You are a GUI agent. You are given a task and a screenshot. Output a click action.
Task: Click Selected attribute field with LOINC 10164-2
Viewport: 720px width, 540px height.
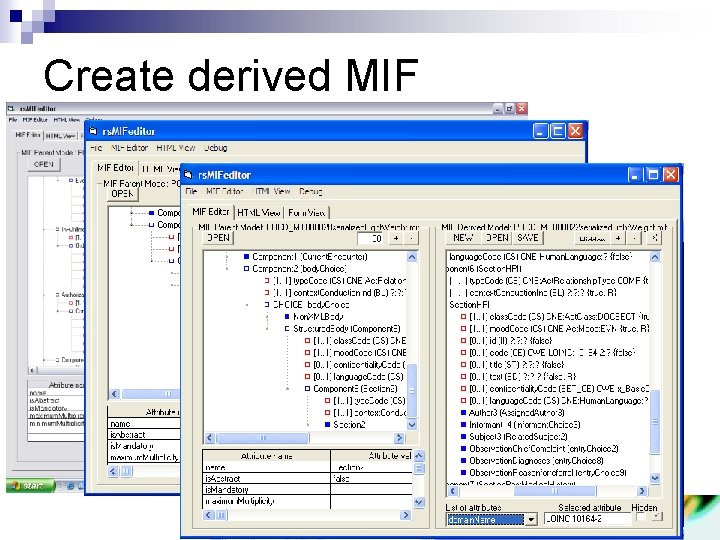(587, 519)
